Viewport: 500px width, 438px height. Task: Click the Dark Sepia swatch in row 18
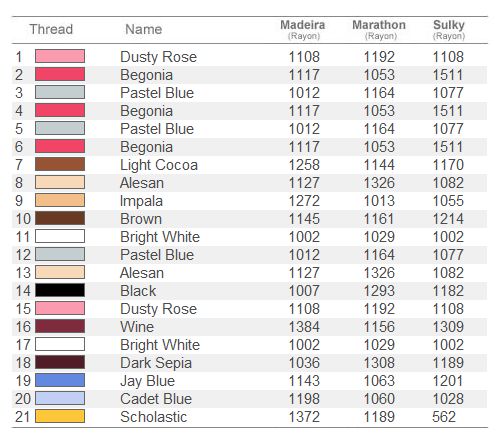[x=60, y=362]
